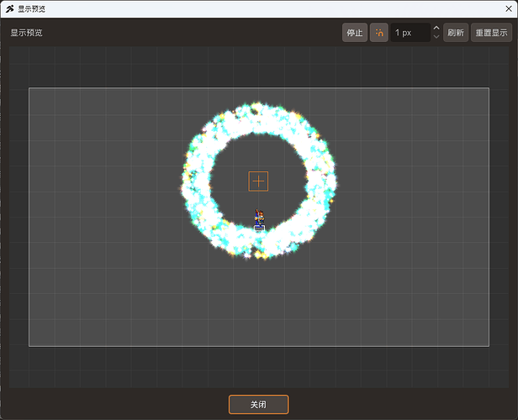Viewport: 518px width, 420px height.
Task: Click the 停止 (stop) button
Action: [x=355, y=33]
